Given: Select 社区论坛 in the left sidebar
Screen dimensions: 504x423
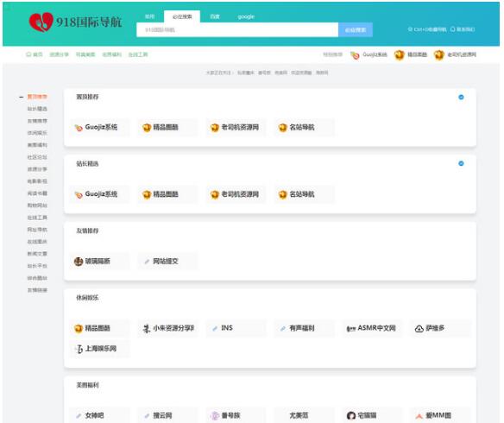Looking at the screenshot, I should [x=37, y=157].
